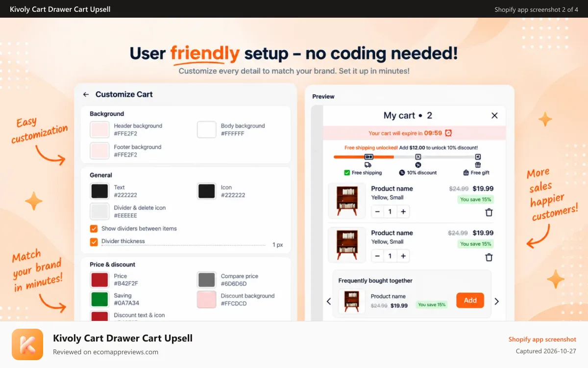Screen dimensions: 588x368
Task: Click the "#FFCDCD" Discount background hex value
Action: tap(234, 303)
